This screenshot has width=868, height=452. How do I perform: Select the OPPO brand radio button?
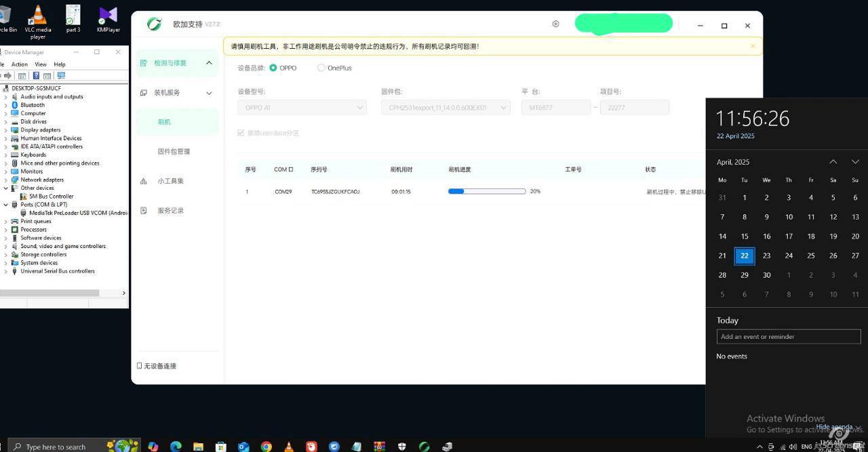pos(273,68)
